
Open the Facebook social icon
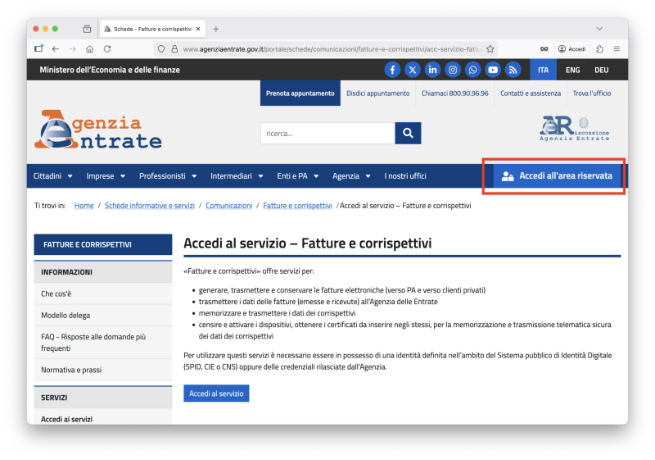pos(392,70)
